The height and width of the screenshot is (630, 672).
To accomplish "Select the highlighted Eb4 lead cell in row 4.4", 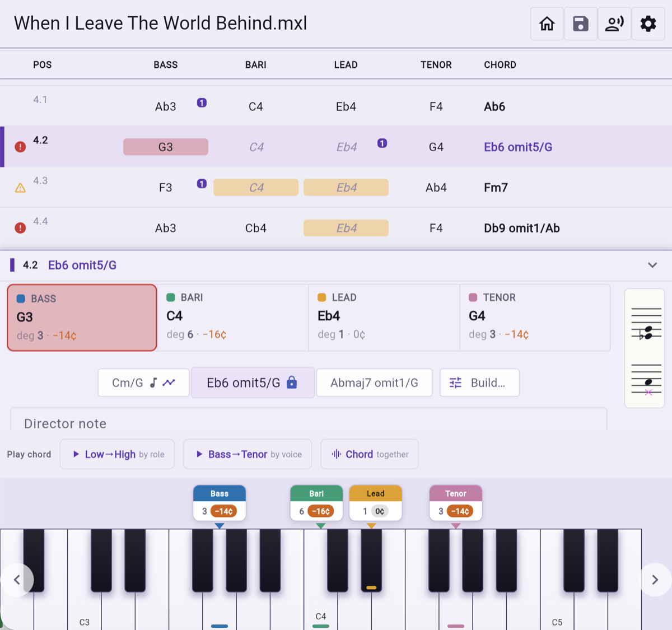I will (x=346, y=228).
